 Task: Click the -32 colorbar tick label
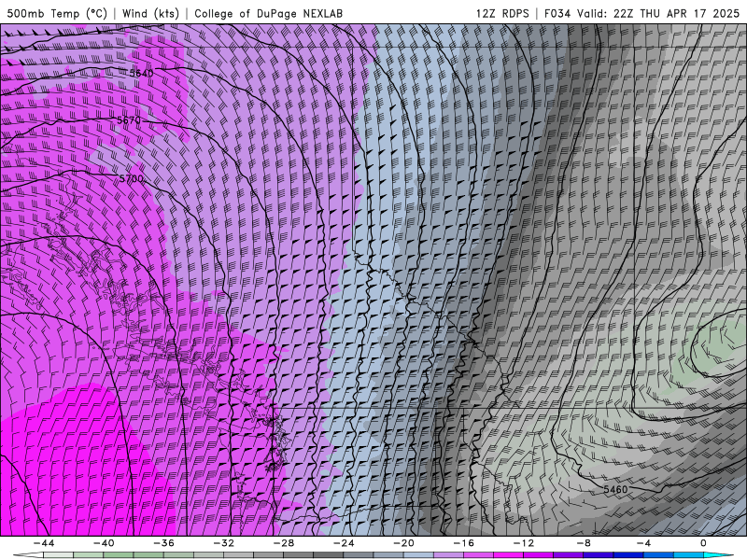224,543
